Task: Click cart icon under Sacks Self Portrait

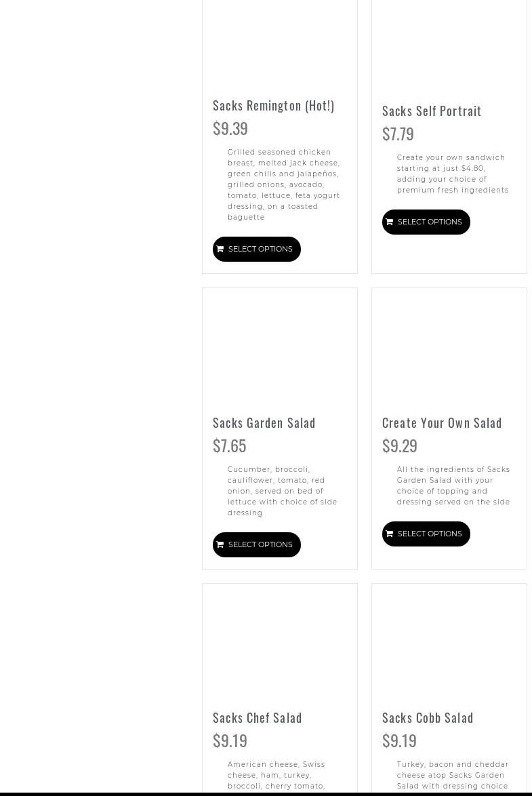Action: click(390, 222)
